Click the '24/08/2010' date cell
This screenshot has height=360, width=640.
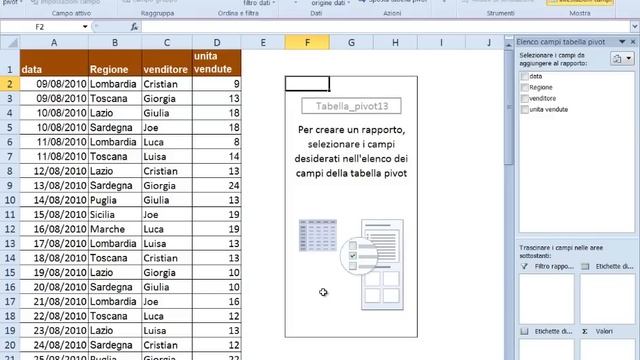[x=54, y=345]
